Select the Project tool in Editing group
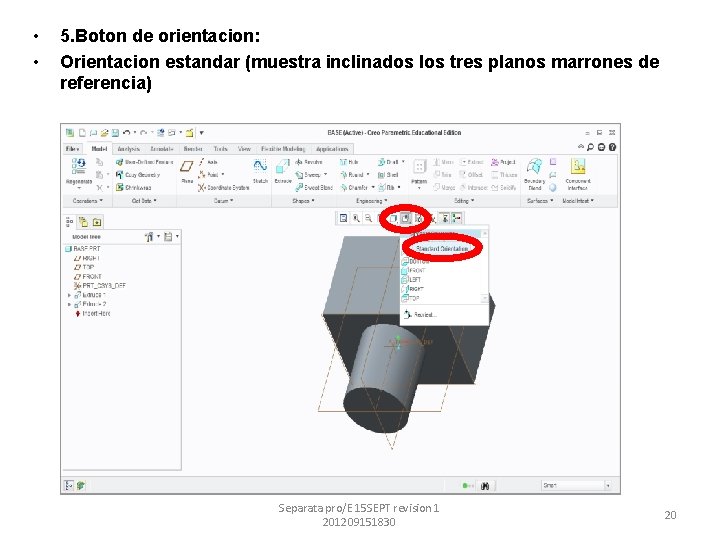The width and height of the screenshot is (720, 540). click(x=504, y=162)
